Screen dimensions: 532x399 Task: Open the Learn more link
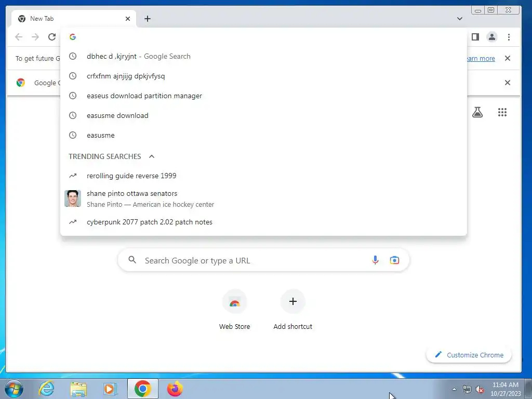point(481,58)
